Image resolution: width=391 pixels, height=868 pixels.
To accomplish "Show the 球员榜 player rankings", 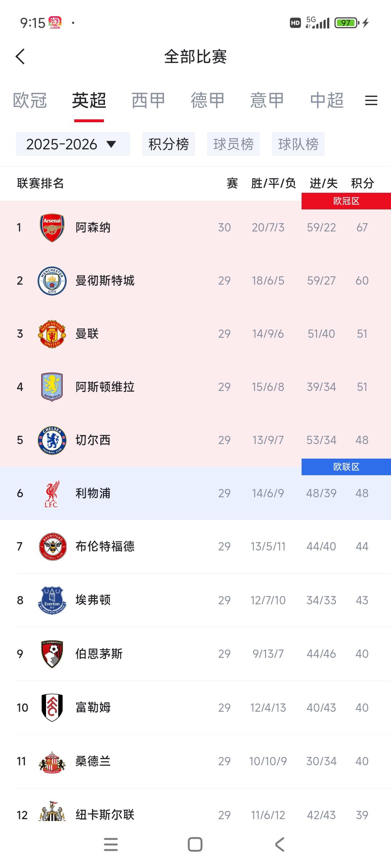I will click(233, 144).
